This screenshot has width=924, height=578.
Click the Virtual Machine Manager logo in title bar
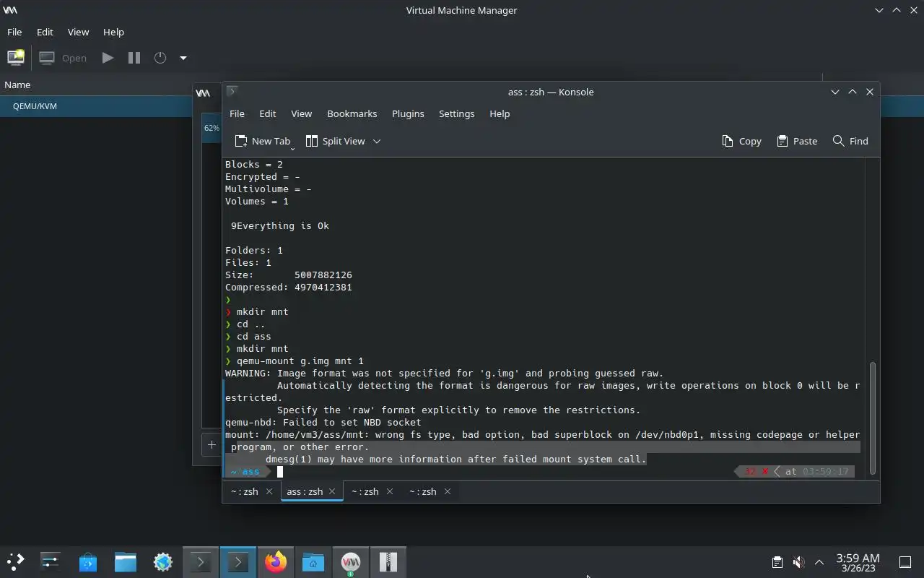[10, 10]
